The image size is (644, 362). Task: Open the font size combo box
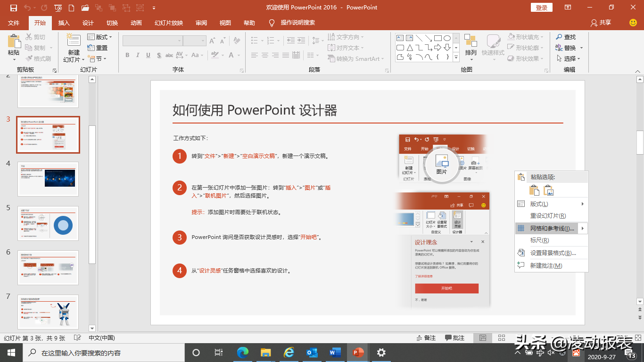195,41
